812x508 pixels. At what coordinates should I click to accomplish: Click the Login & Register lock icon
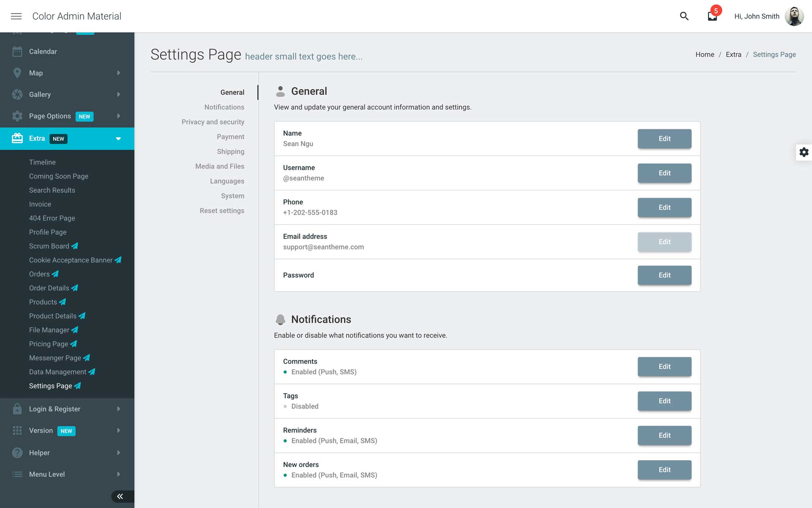17,409
